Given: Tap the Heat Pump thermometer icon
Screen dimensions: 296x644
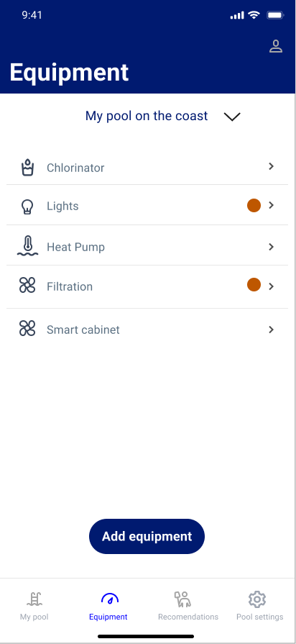Looking at the screenshot, I should tap(27, 246).
